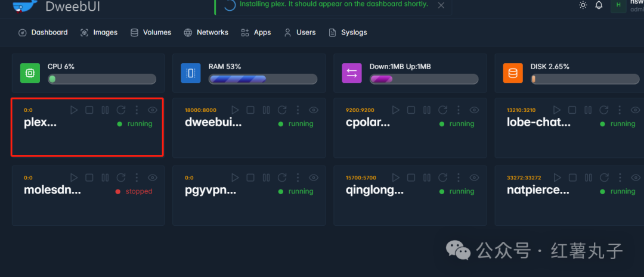
Task: Open the Apps page
Action: pos(256,32)
